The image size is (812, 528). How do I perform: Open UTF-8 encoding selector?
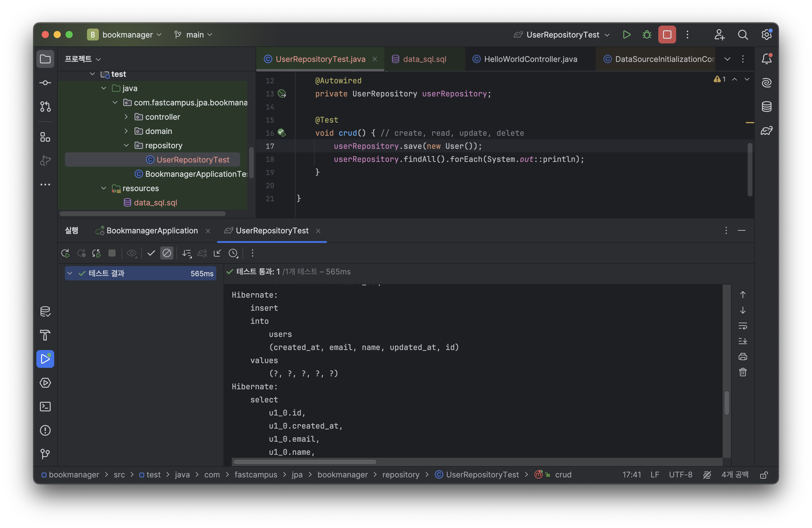pos(680,474)
